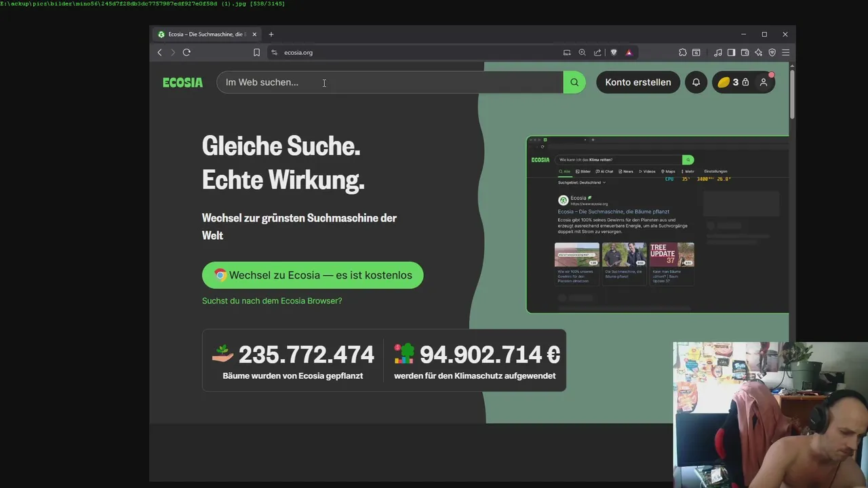868x488 pixels.
Task: Open the profile person icon
Action: click(764, 82)
